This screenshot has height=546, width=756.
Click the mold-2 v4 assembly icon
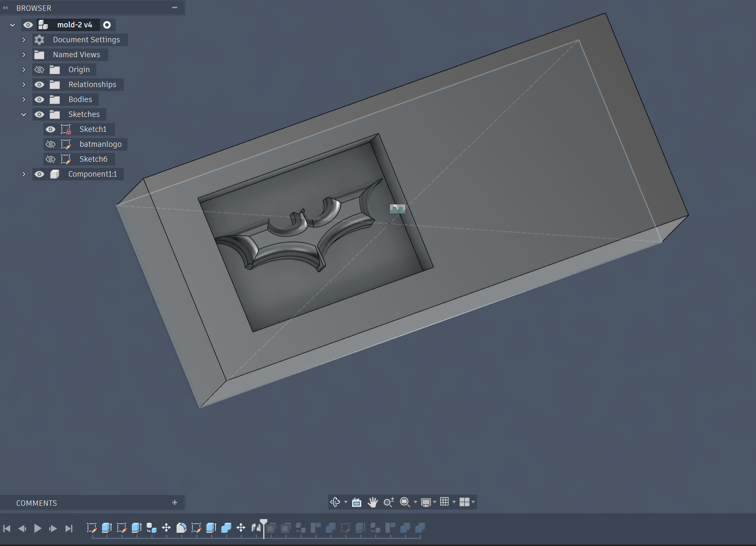tap(43, 25)
